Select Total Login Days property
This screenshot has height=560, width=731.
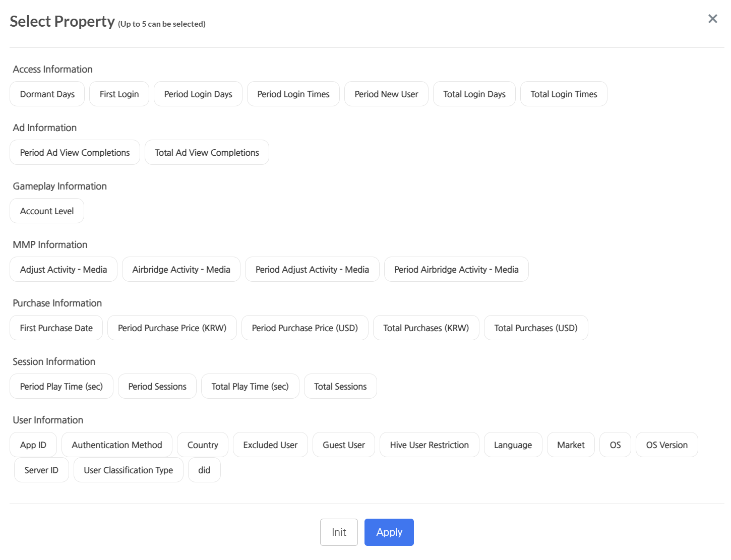tap(474, 94)
